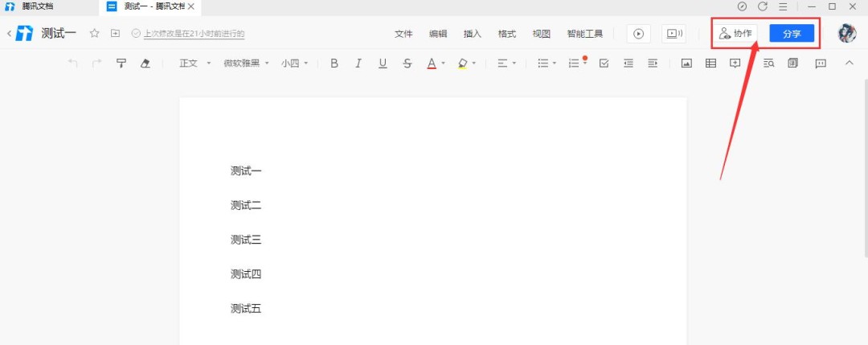The height and width of the screenshot is (345, 868).
Task: Click the text line 测试二
Action: point(246,205)
